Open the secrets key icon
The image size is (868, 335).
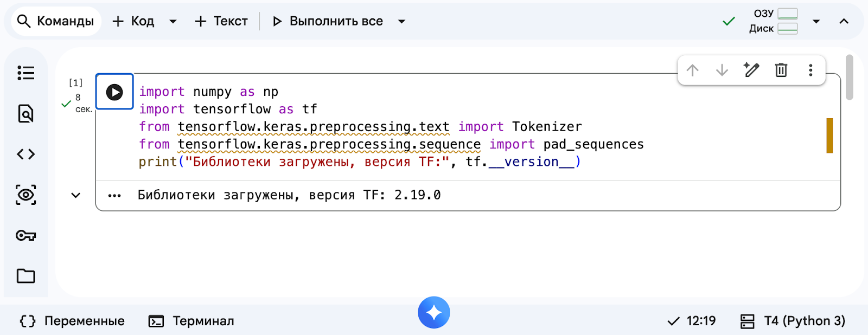click(25, 235)
